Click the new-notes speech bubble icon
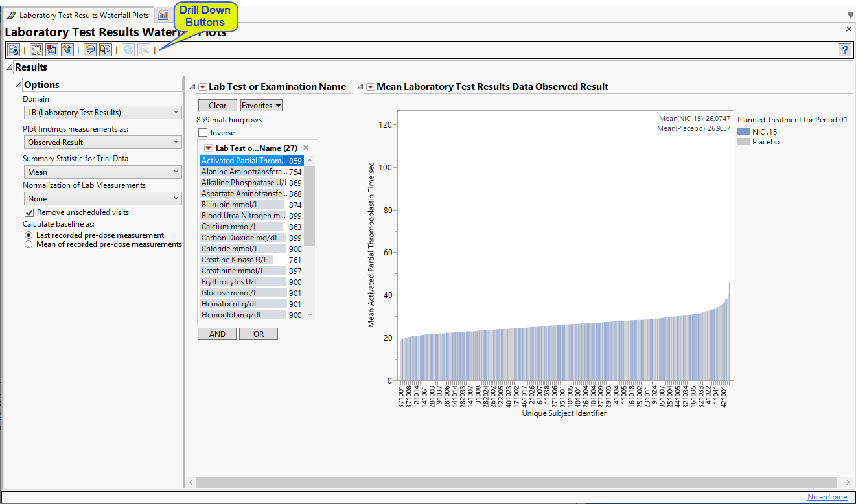Viewport: 856px width, 504px height. tap(89, 50)
